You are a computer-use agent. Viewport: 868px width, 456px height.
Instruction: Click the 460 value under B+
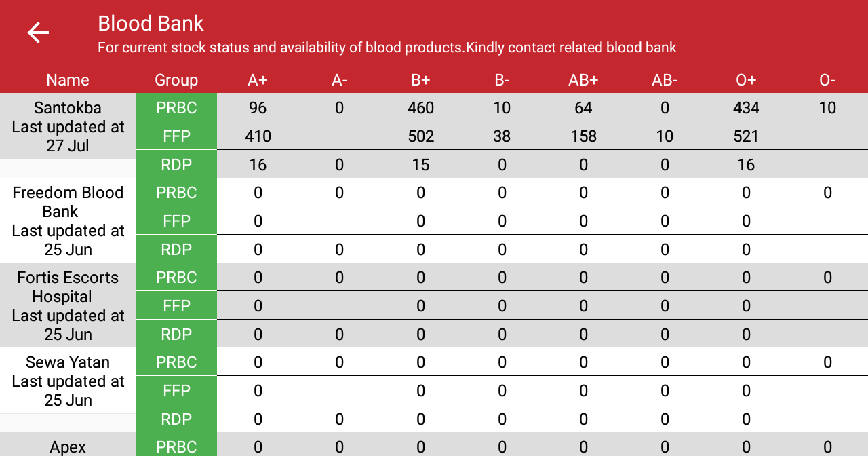coord(420,108)
